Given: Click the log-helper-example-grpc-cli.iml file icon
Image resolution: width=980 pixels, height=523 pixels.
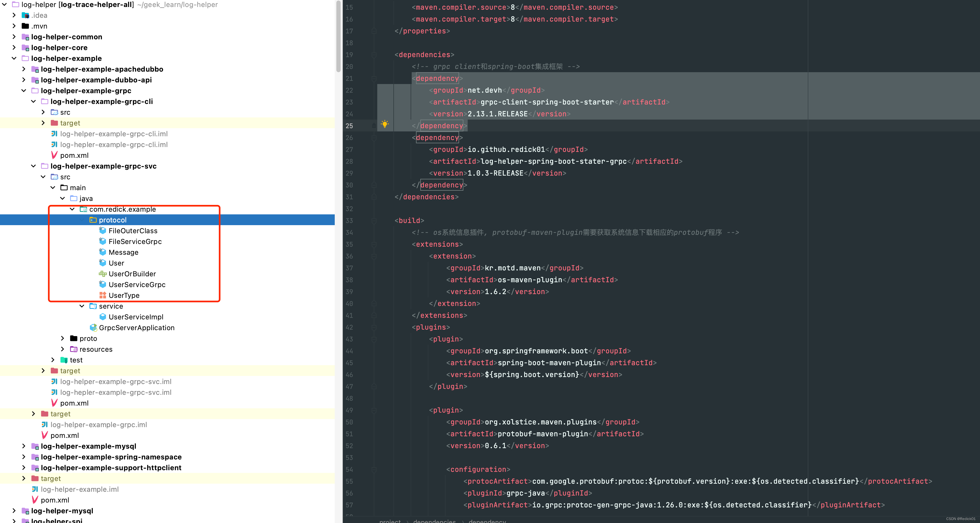Looking at the screenshot, I should point(54,134).
